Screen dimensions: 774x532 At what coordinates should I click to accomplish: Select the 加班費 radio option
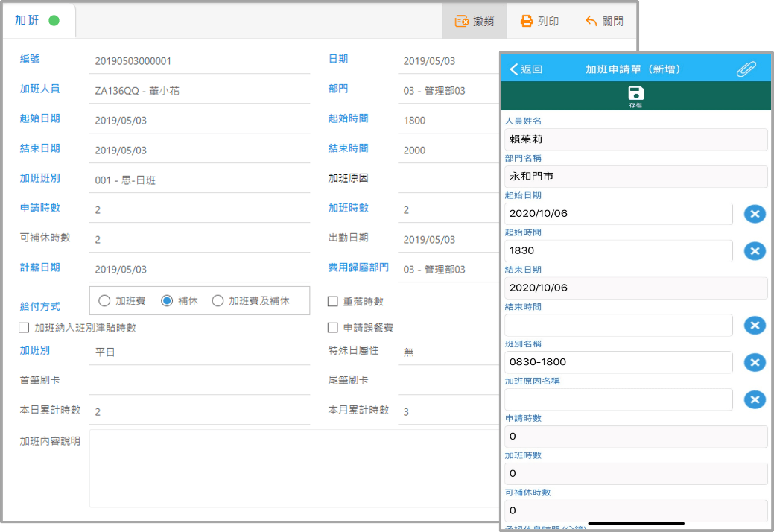[x=105, y=301]
